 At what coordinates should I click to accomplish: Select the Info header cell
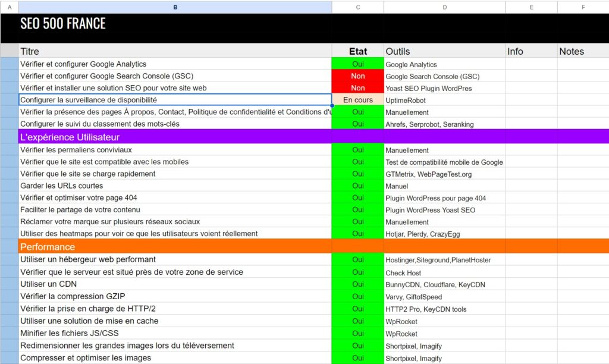click(531, 51)
